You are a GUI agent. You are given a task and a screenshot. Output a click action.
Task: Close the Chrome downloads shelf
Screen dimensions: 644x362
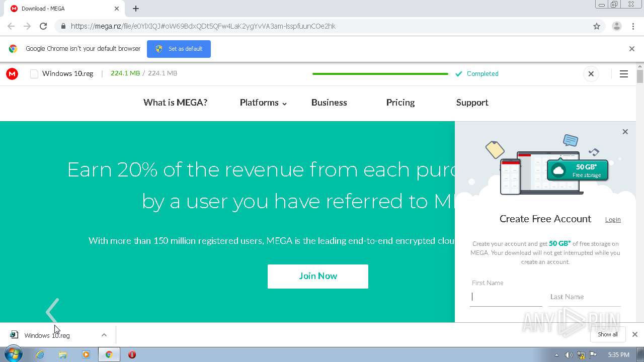(635, 334)
